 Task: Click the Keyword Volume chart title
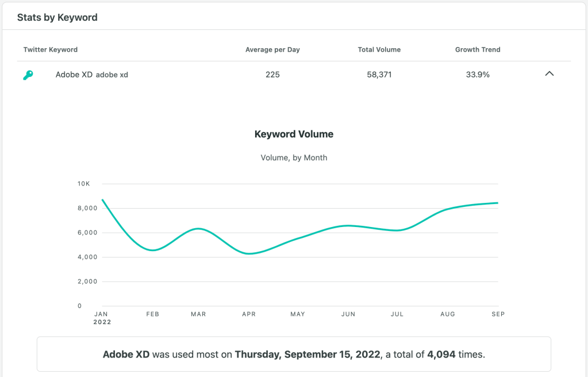294,134
